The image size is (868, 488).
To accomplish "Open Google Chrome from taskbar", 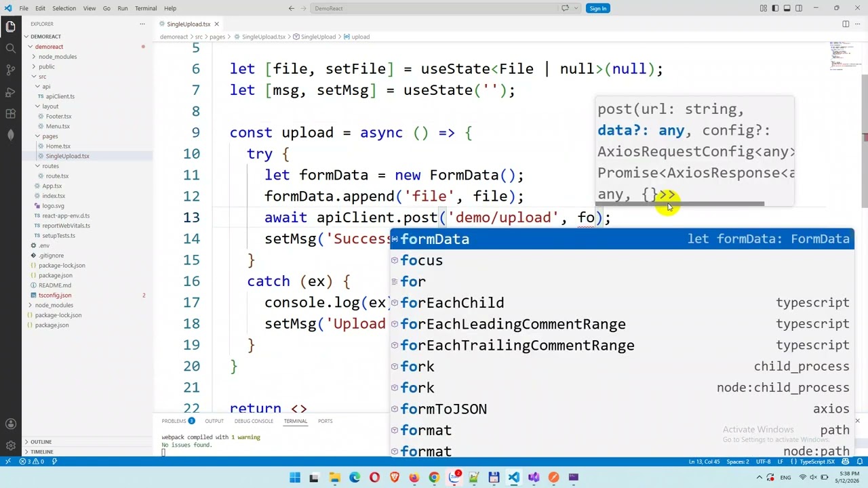I will 434,478.
